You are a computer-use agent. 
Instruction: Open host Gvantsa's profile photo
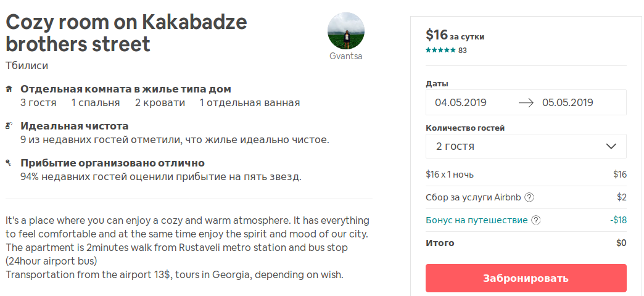345,31
